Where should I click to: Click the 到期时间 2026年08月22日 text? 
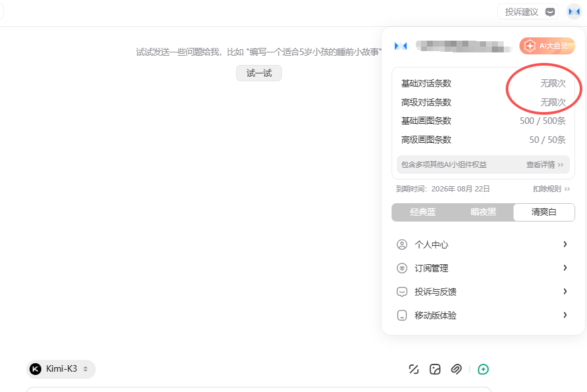443,189
